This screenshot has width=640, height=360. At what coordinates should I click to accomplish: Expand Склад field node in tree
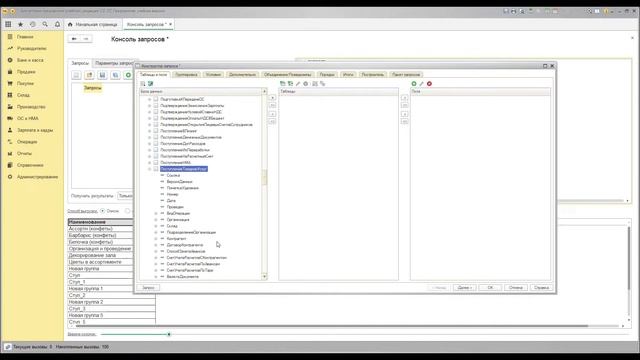click(156, 226)
